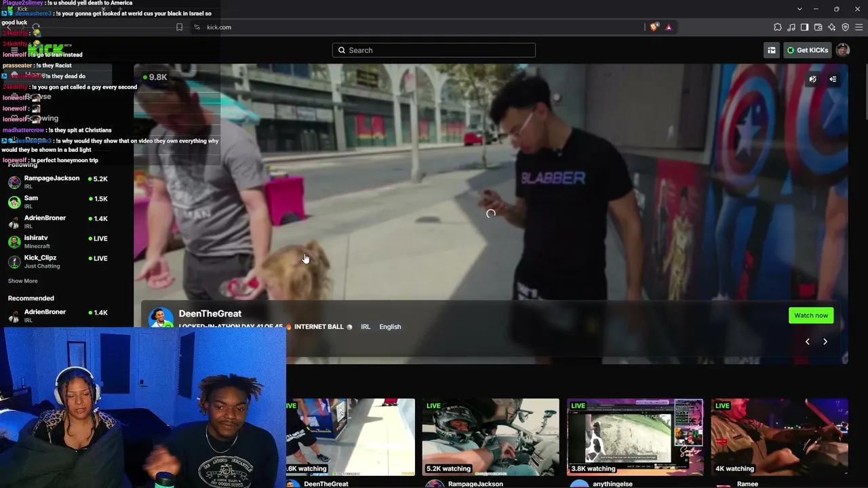Go to previous featured stream arrow

click(807, 342)
